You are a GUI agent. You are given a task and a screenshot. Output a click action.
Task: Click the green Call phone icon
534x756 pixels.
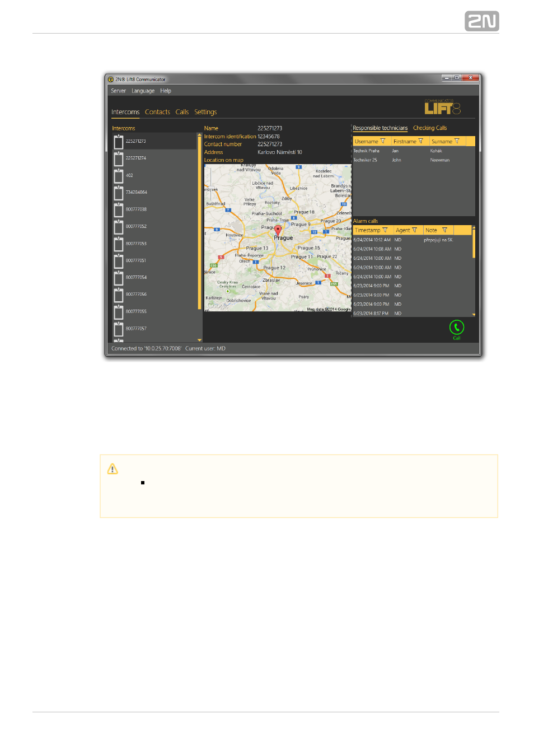pos(456,327)
